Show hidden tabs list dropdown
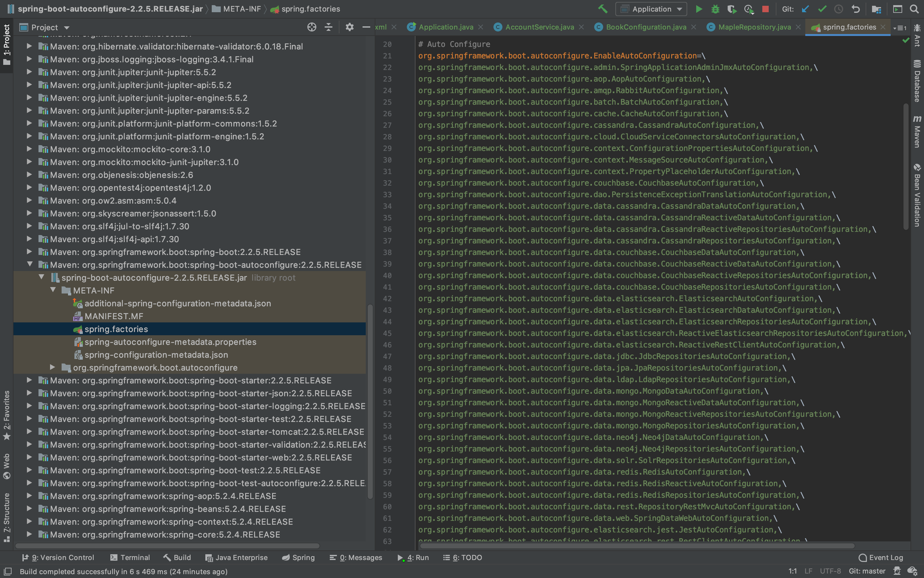Screen dimensions: 924x578 pos(900,28)
